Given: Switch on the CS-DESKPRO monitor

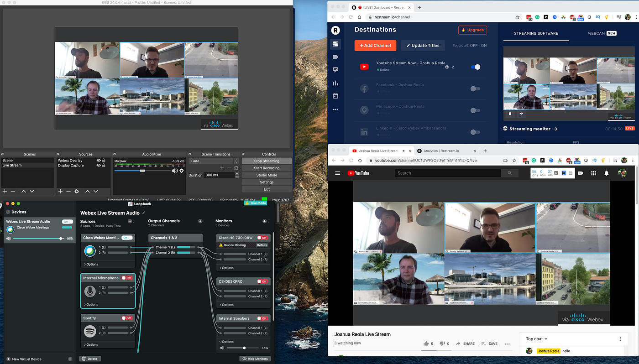Looking at the screenshot, I should point(262,282).
